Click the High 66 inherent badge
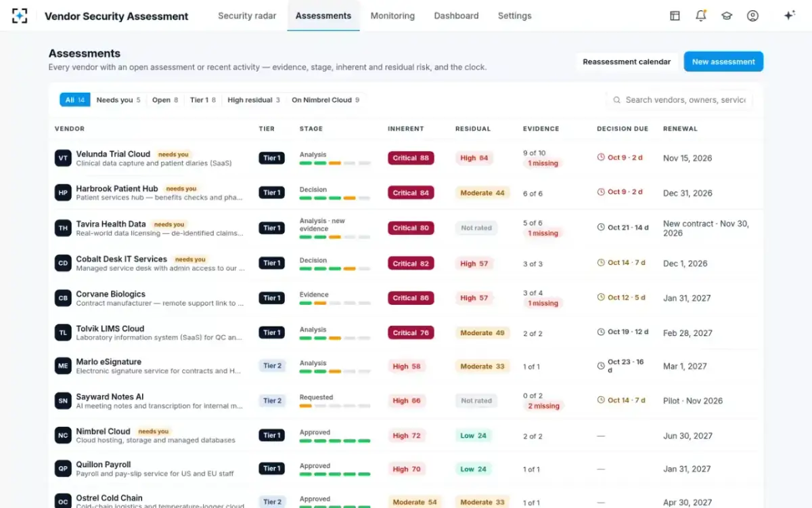The width and height of the screenshot is (812, 508). click(x=407, y=401)
